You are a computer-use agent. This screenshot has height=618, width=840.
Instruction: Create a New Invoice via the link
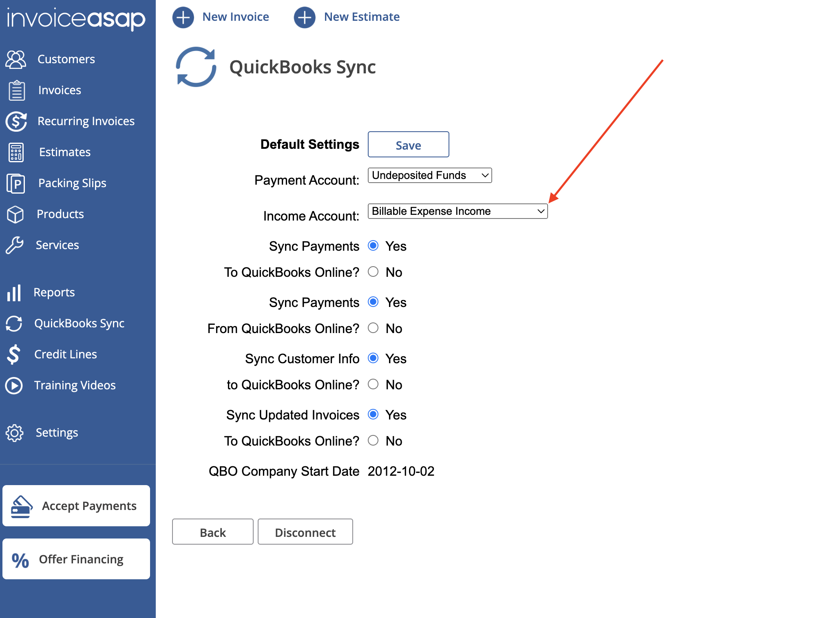(236, 17)
